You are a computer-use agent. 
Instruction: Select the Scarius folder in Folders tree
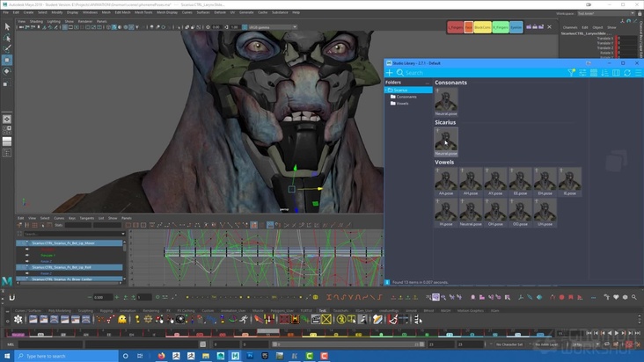pos(400,90)
